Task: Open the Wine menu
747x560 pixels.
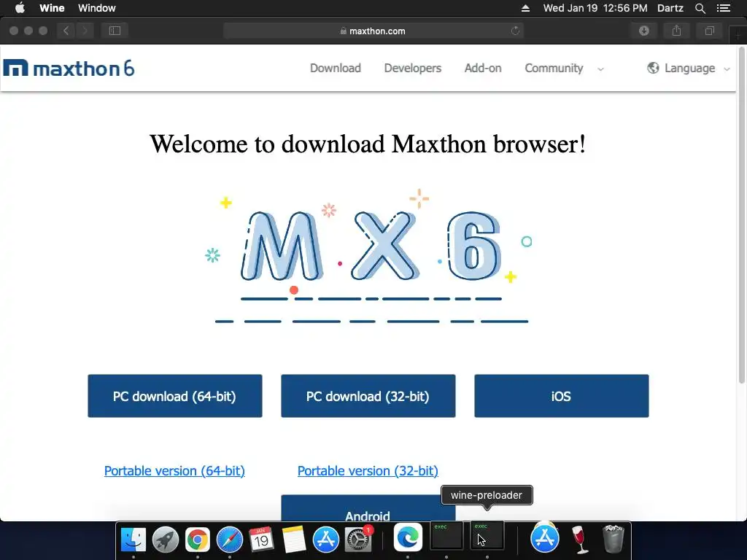Action: point(52,8)
